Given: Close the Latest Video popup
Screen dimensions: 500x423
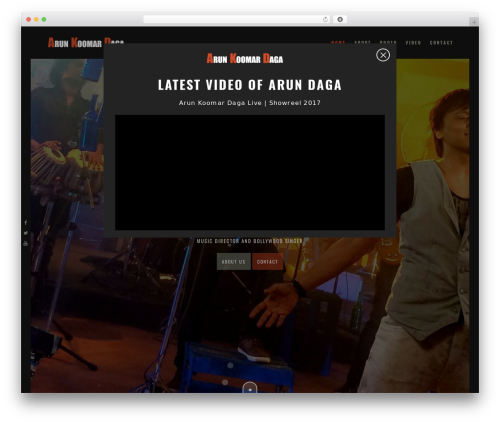Looking at the screenshot, I should tap(383, 55).
